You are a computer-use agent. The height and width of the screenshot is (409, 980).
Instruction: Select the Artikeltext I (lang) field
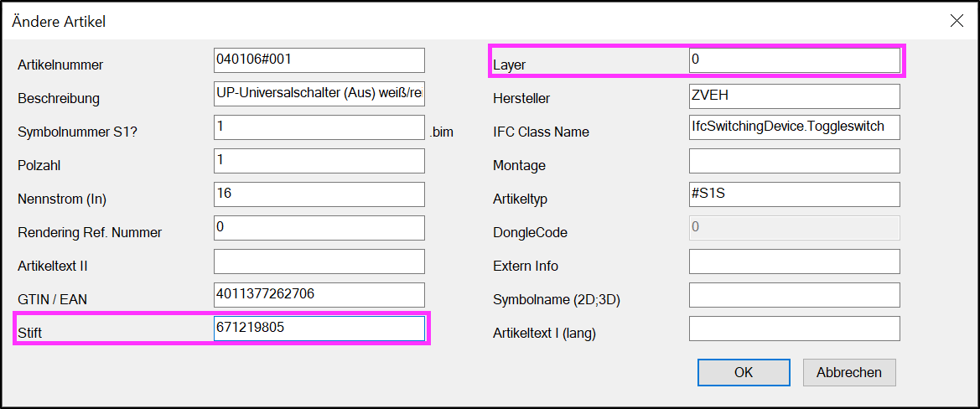pyautogui.click(x=795, y=329)
